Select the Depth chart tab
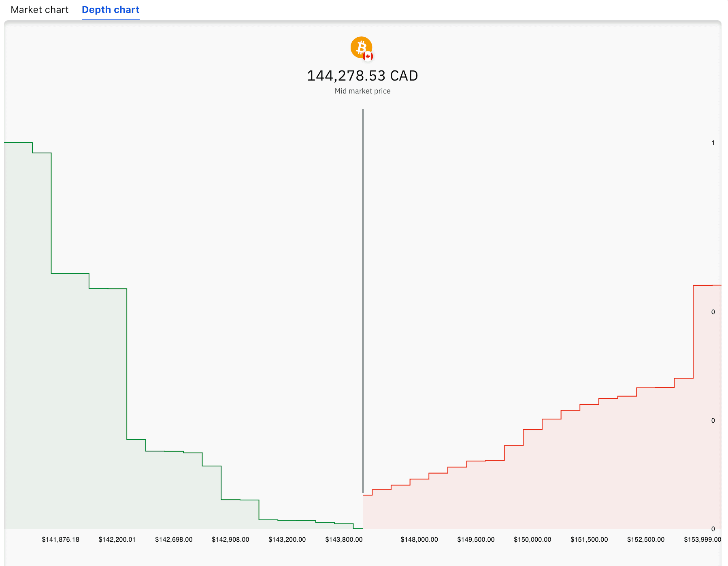Viewport: 728px width, 566px height. (111, 10)
